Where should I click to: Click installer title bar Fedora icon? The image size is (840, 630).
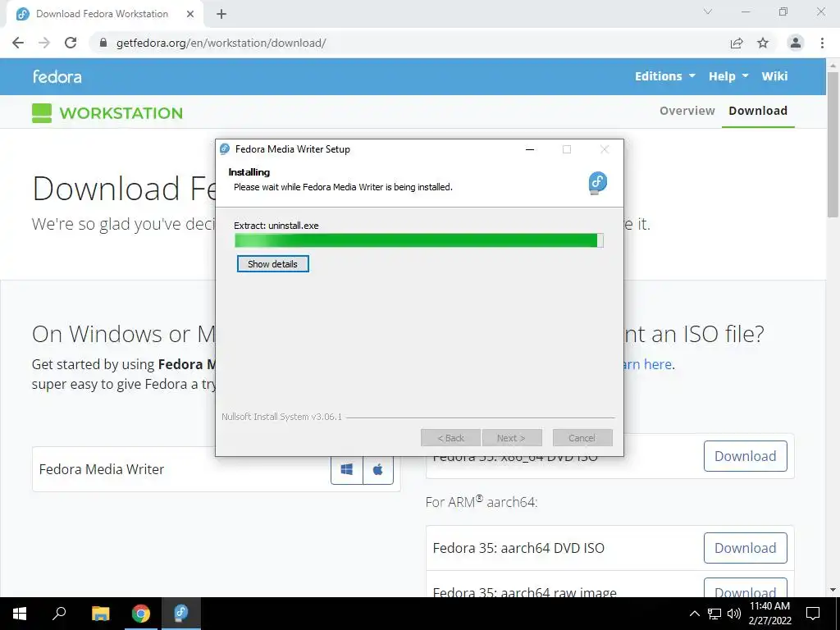pyautogui.click(x=225, y=149)
